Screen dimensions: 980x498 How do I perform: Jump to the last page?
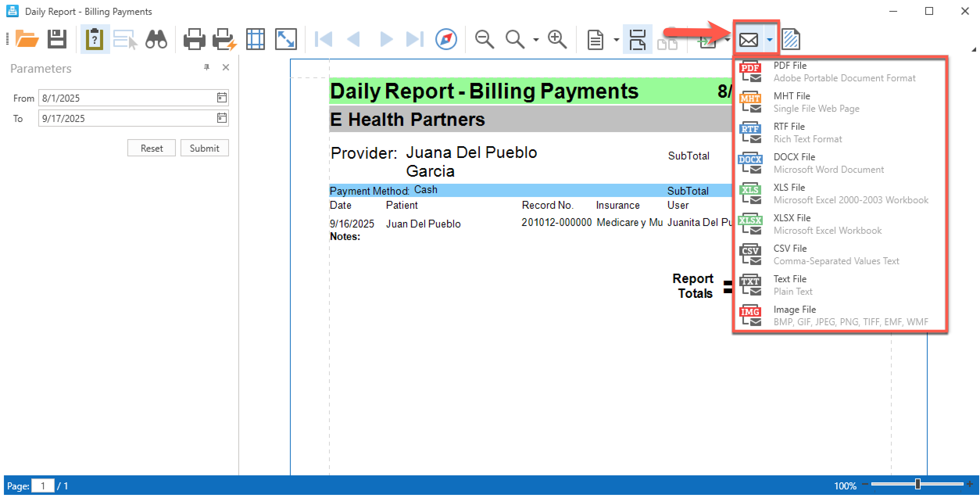click(415, 39)
